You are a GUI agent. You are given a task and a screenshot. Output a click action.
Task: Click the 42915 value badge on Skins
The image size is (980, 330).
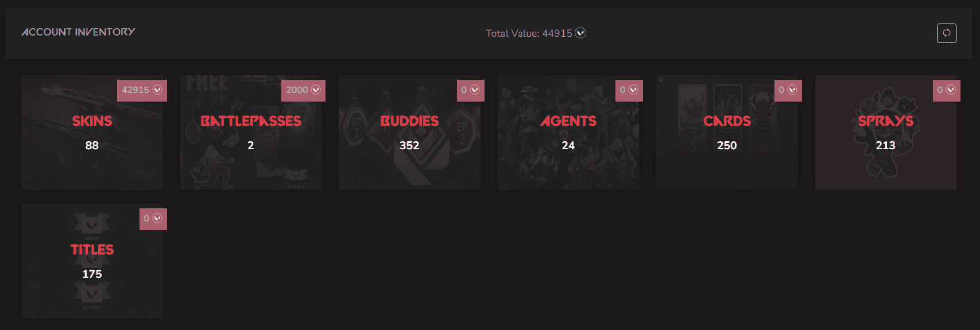coord(135,90)
